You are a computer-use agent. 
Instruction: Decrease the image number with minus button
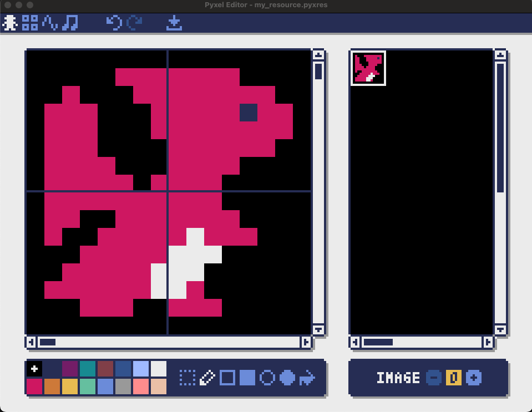pos(434,378)
